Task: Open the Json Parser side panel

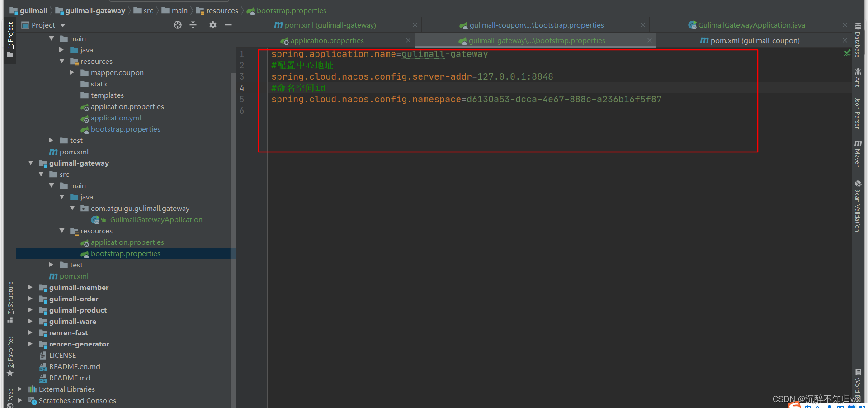Action: (x=858, y=113)
